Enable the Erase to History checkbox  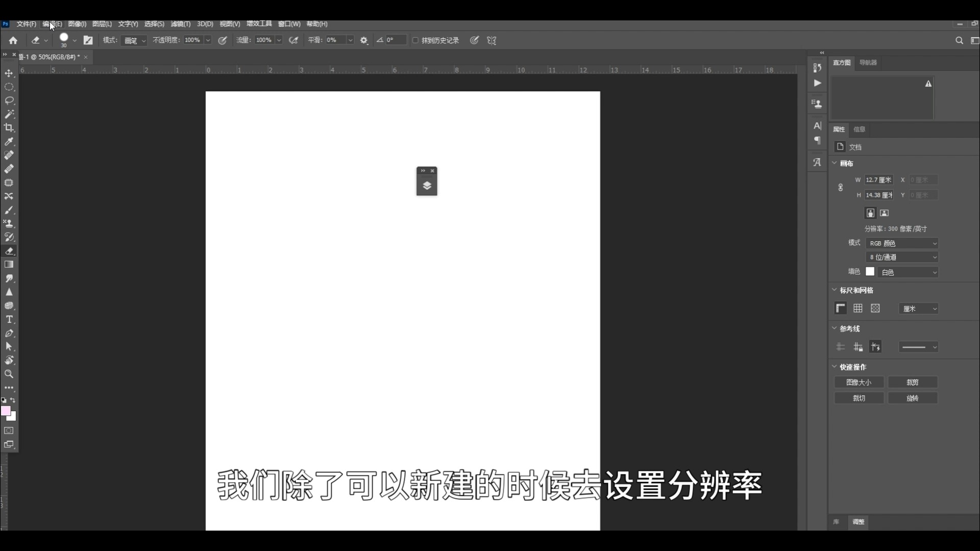click(415, 40)
